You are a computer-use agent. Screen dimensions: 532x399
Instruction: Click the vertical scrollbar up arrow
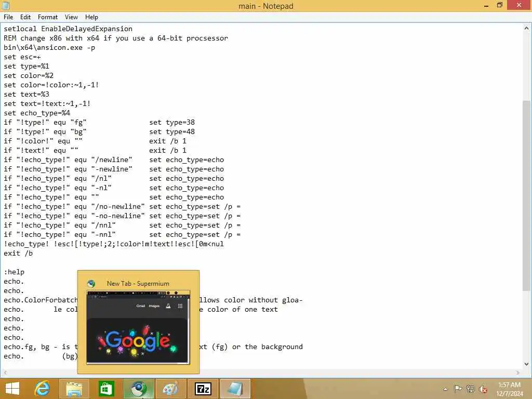click(x=527, y=28)
